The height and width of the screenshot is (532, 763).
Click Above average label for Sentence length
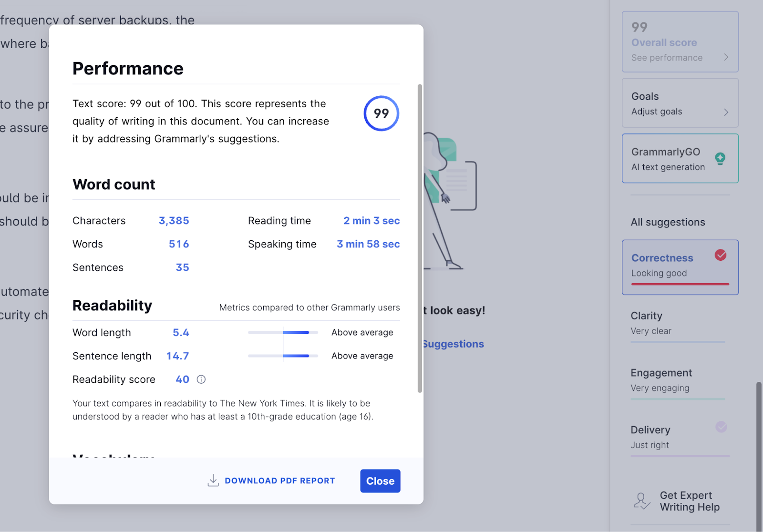pos(362,356)
